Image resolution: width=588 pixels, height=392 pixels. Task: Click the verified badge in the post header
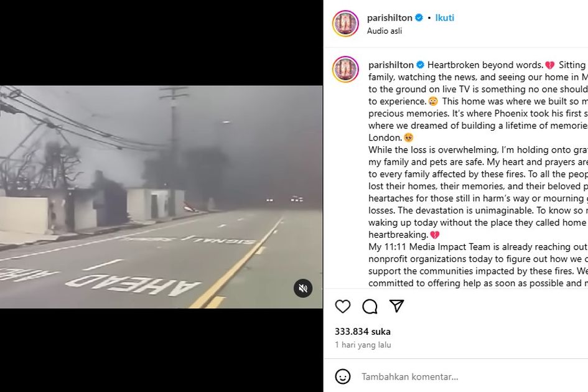[419, 17]
